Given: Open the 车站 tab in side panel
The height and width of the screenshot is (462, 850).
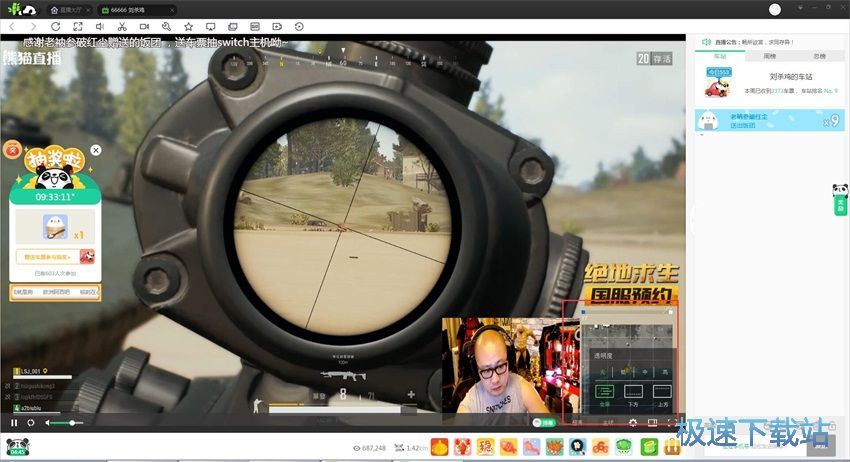Looking at the screenshot, I should (x=720, y=56).
